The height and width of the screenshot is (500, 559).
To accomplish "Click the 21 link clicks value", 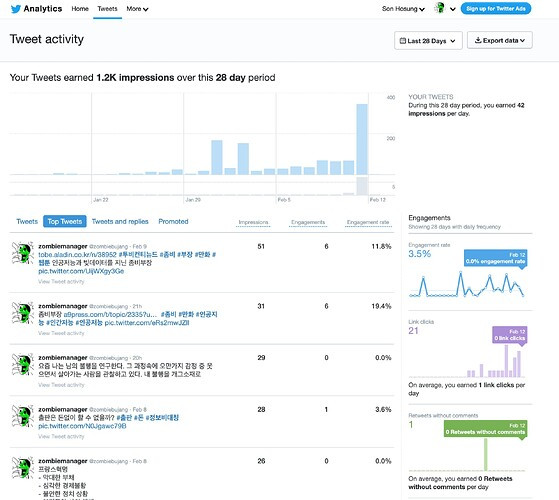I will [414, 331].
